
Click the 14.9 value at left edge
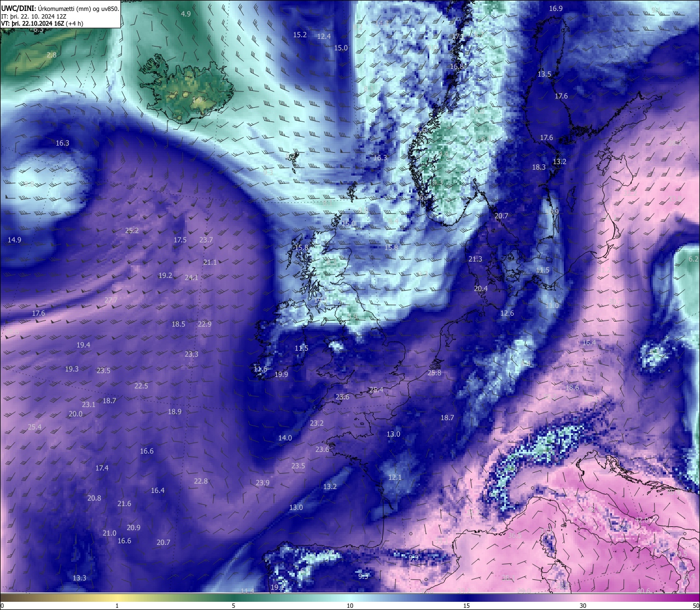click(14, 240)
